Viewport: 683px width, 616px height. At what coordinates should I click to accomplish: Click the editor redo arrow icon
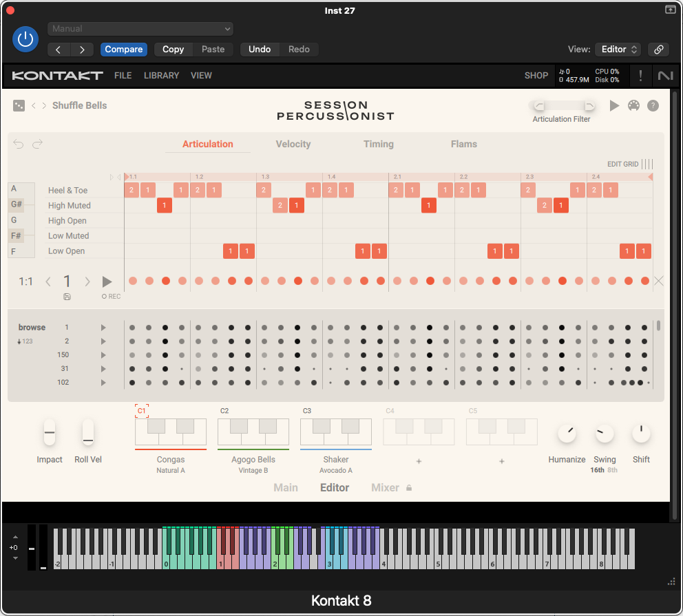[x=37, y=144]
